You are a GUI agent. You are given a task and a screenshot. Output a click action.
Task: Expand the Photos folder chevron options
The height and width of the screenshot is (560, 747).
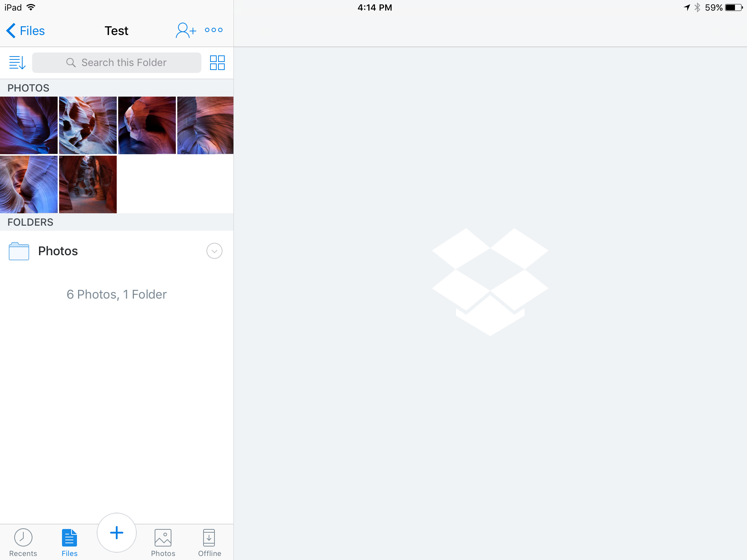pyautogui.click(x=214, y=251)
